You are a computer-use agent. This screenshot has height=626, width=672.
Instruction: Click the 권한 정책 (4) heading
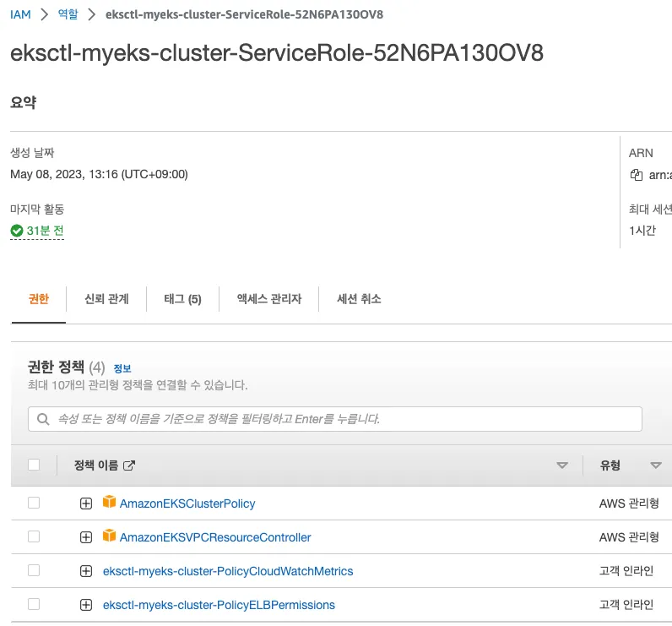coord(66,367)
